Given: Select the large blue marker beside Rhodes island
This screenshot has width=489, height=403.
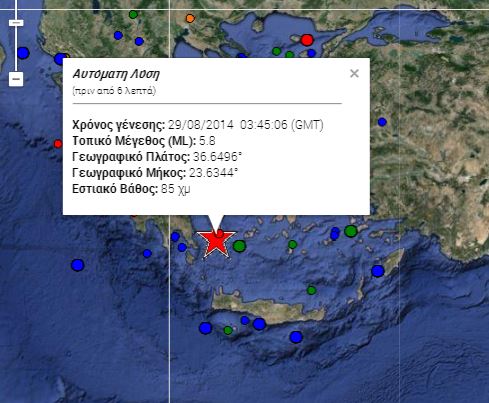Looking at the screenshot, I should pyautogui.click(x=378, y=271).
